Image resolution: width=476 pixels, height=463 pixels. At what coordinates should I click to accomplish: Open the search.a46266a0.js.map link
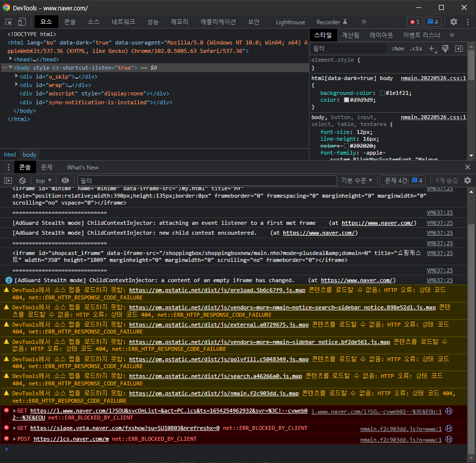tap(216, 376)
